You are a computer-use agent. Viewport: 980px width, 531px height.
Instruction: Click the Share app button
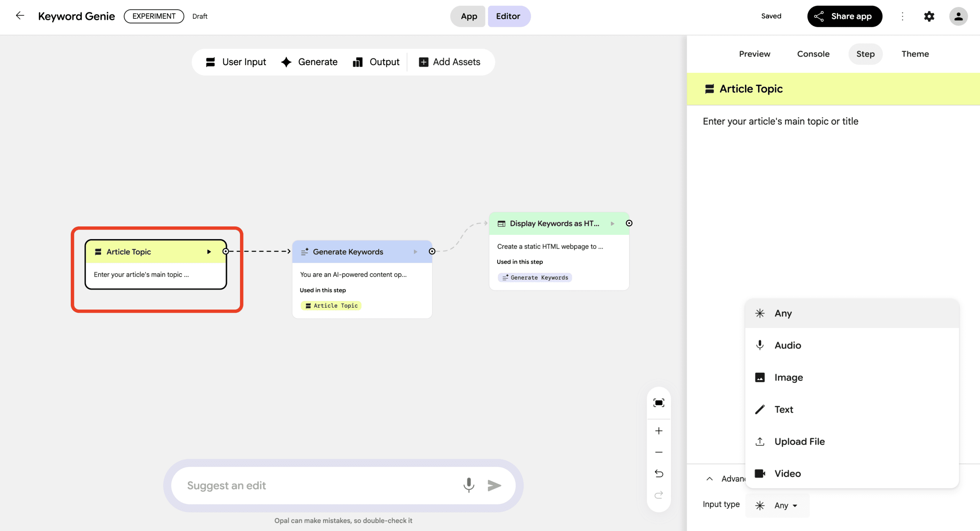(x=844, y=16)
